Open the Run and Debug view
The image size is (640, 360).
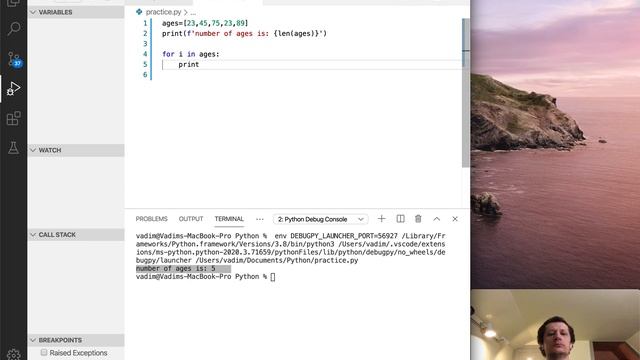point(13,89)
